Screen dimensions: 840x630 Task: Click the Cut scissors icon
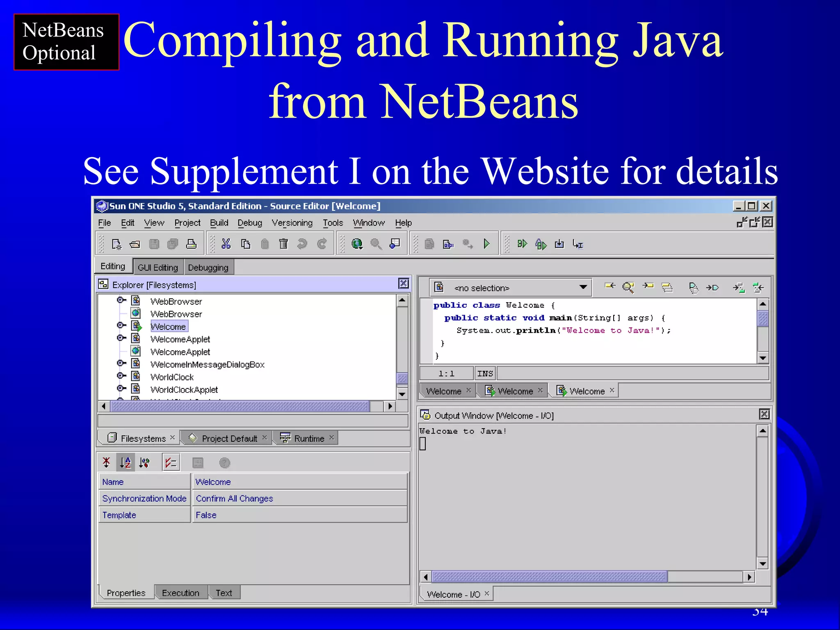point(226,244)
